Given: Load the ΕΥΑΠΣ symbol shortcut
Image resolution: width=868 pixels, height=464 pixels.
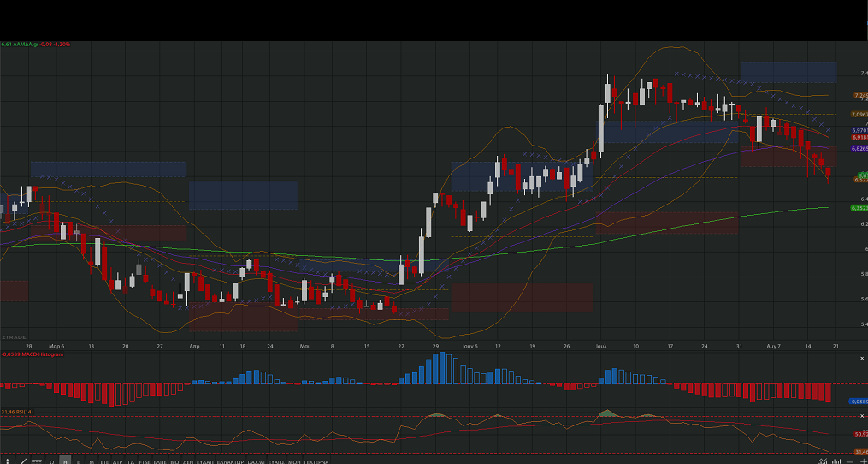Looking at the screenshot, I should (276, 461).
